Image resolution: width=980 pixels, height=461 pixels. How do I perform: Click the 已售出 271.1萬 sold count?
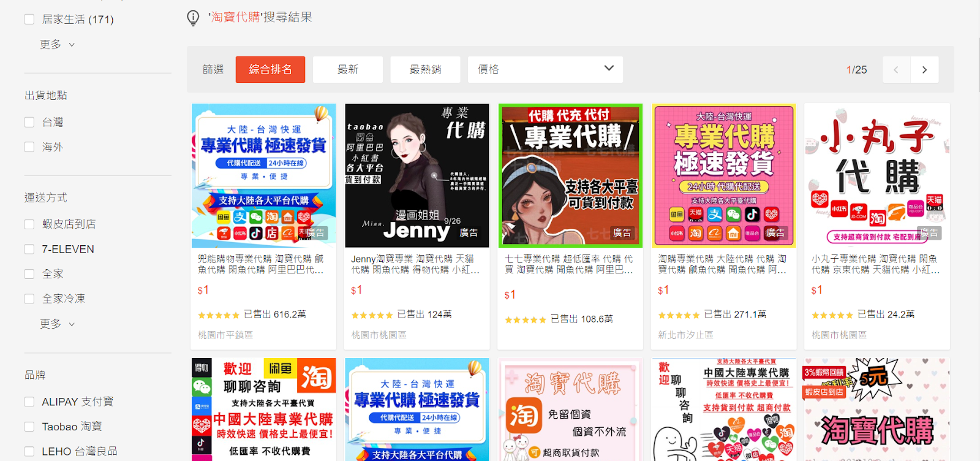click(735, 314)
